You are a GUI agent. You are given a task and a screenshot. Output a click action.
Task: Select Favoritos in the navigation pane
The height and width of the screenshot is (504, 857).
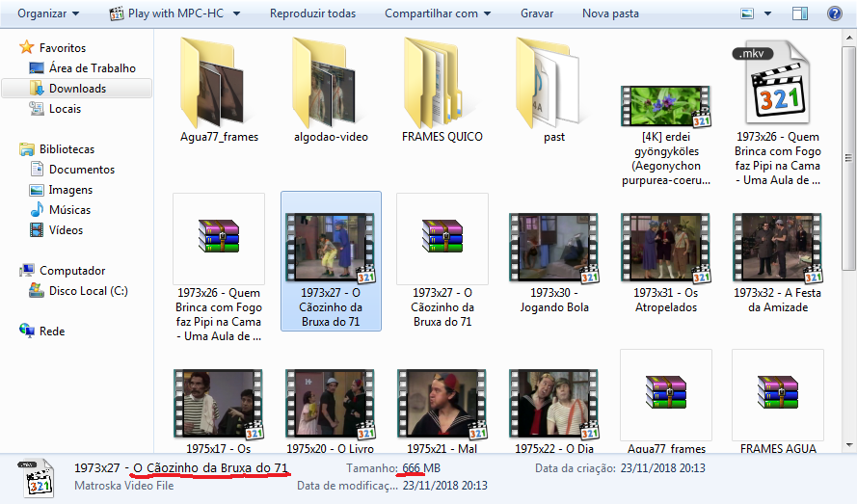click(x=63, y=47)
